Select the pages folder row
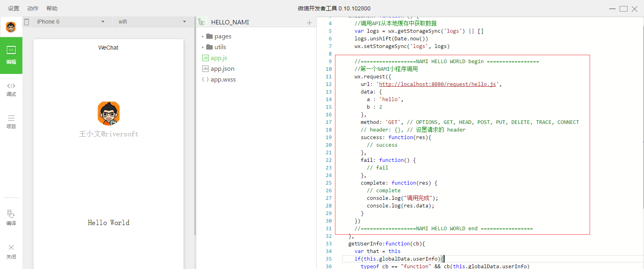This screenshot has width=644, height=269. pos(256,36)
